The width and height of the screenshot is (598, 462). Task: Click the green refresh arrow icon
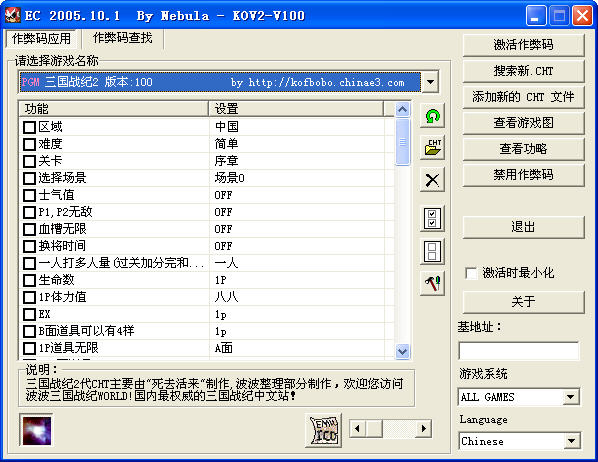pyautogui.click(x=432, y=116)
